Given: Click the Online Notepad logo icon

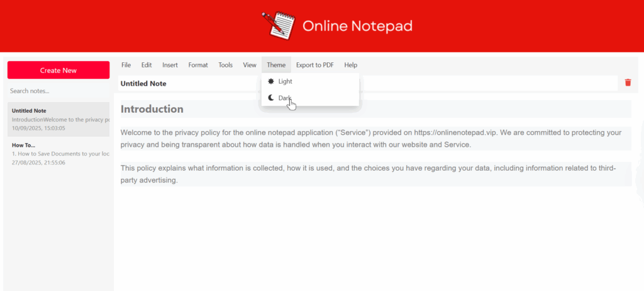Looking at the screenshot, I should click(278, 26).
